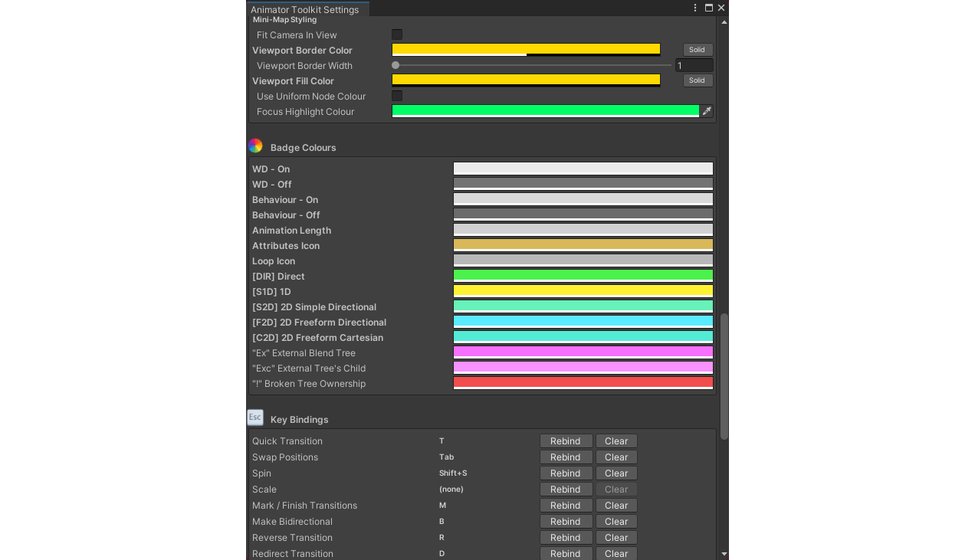Edit the [F2D] 2D Freeform Directional swatch

pos(583,322)
